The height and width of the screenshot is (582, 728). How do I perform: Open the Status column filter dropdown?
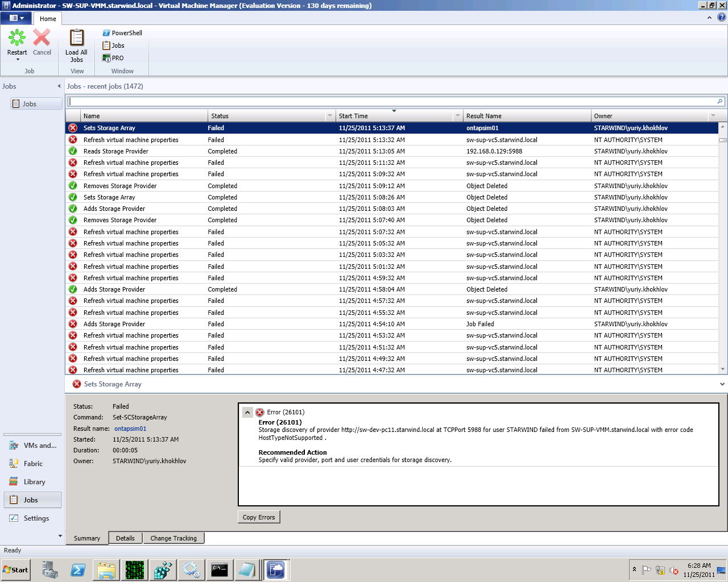pyautogui.click(x=329, y=116)
